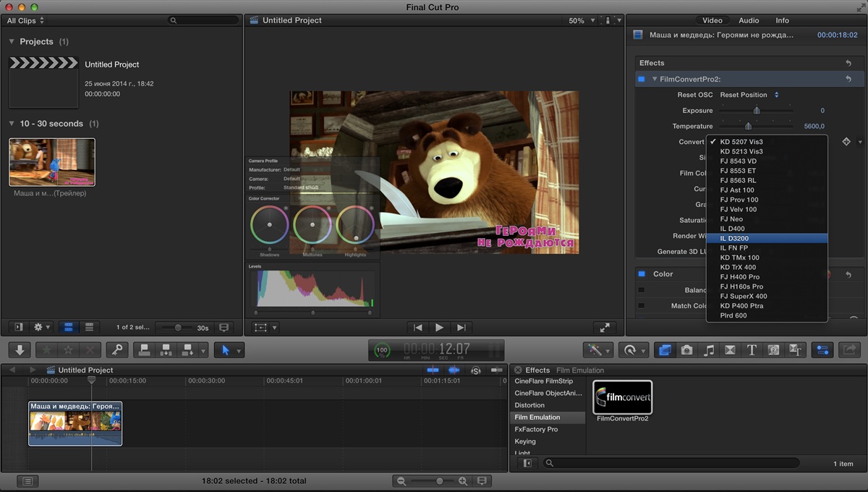The width and height of the screenshot is (868, 492).
Task: Adjust the Exposure slider
Action: [757, 111]
